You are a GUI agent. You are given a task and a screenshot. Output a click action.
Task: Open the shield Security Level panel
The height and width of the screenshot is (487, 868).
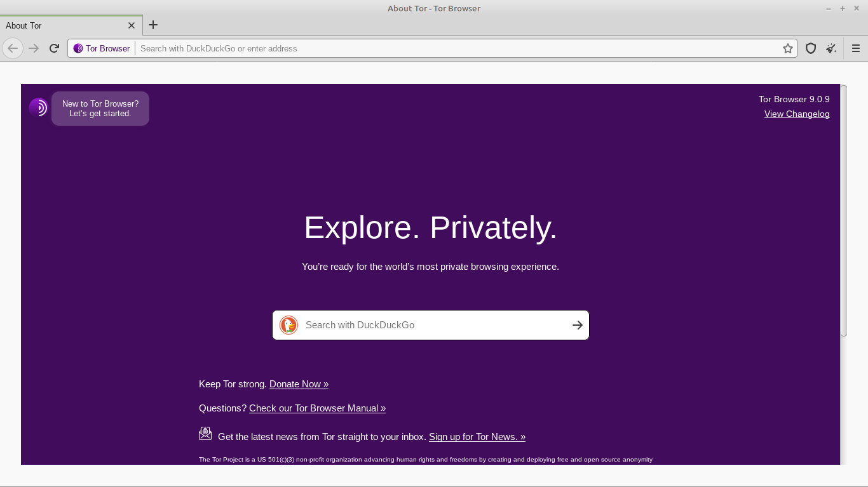(811, 48)
